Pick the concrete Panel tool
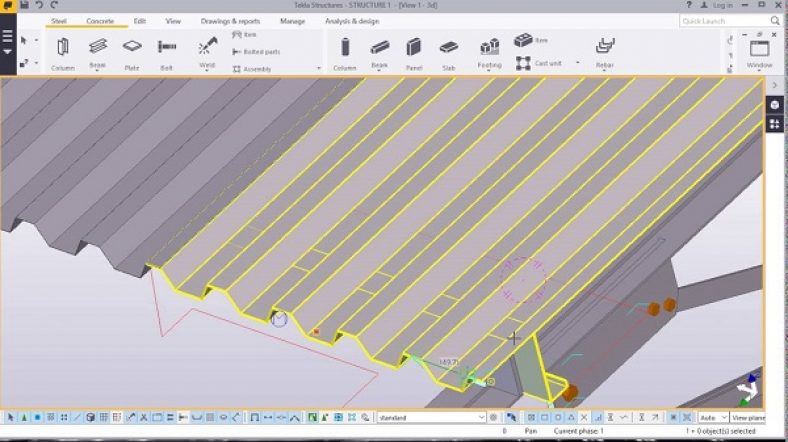Viewport: 788px width, 442px height. click(x=413, y=50)
